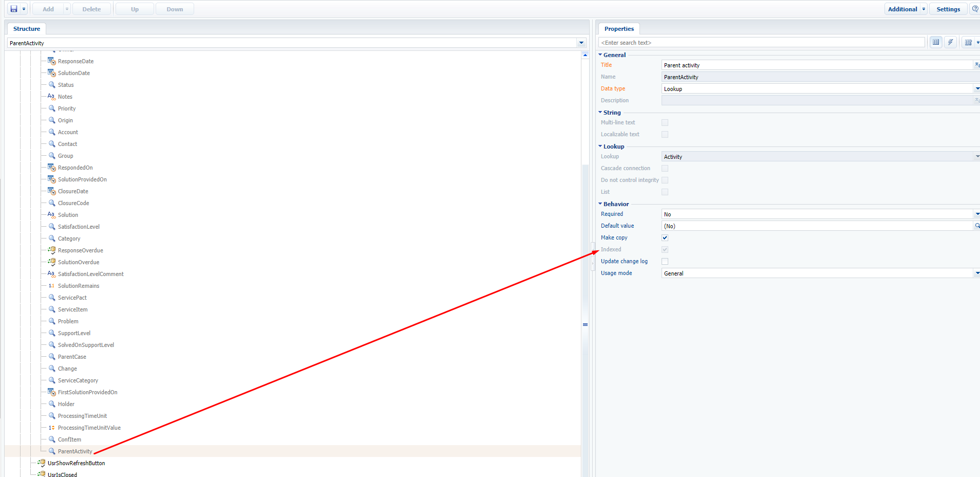The height and width of the screenshot is (477, 980).
Task: Click the boolean icon beside ResponseOverdue
Action: [x=52, y=250]
